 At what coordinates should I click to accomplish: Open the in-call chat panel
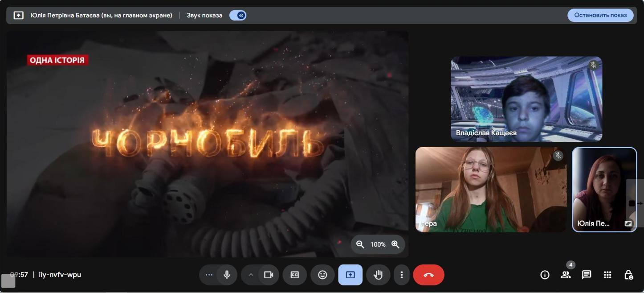(587, 275)
